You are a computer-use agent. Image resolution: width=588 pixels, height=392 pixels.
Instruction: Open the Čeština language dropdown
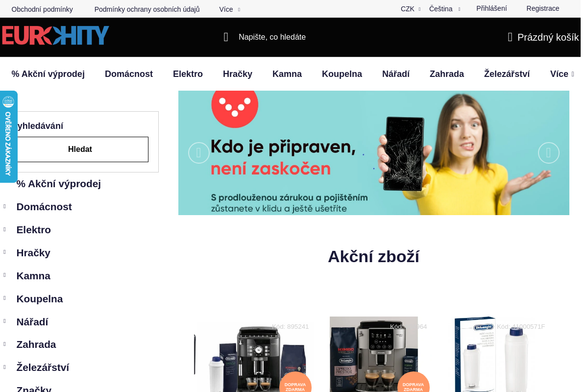[x=444, y=9]
